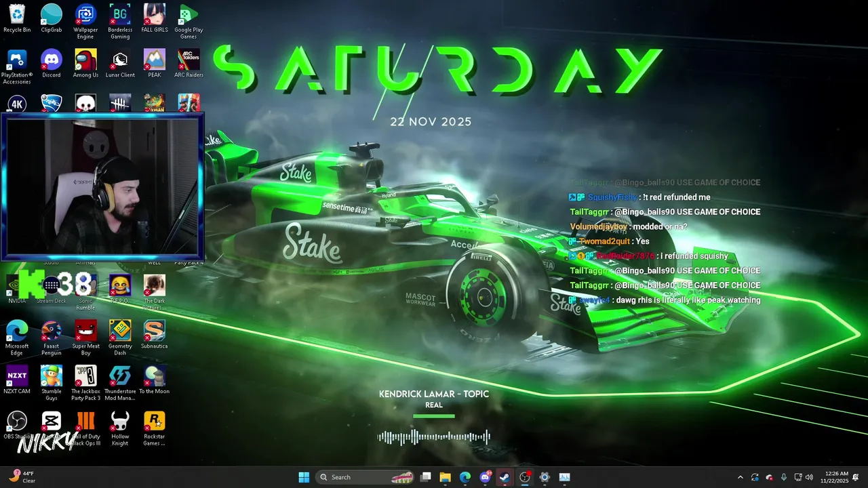868x488 pixels.
Task: Open File Explorer from the taskbar
Action: click(446, 477)
